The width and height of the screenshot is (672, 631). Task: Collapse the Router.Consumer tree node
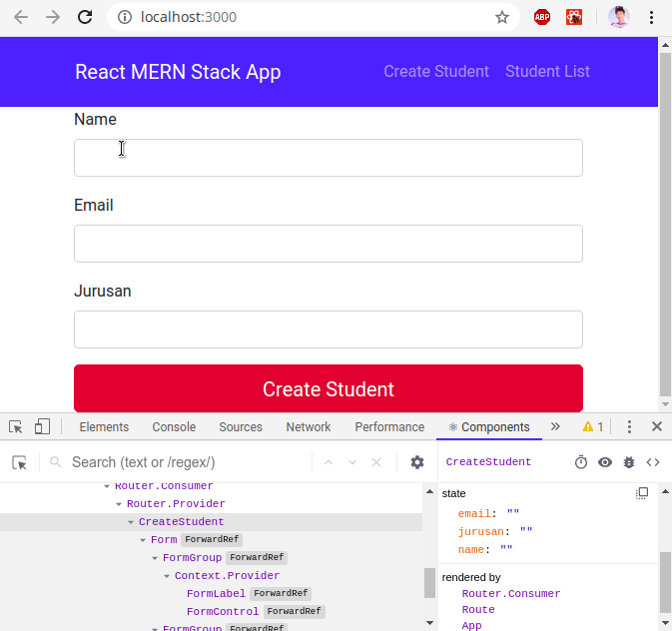(x=107, y=486)
